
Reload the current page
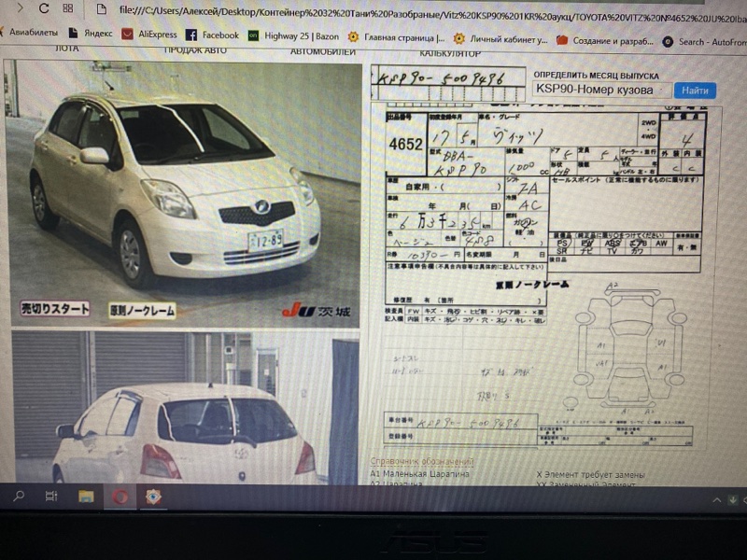(44, 8)
